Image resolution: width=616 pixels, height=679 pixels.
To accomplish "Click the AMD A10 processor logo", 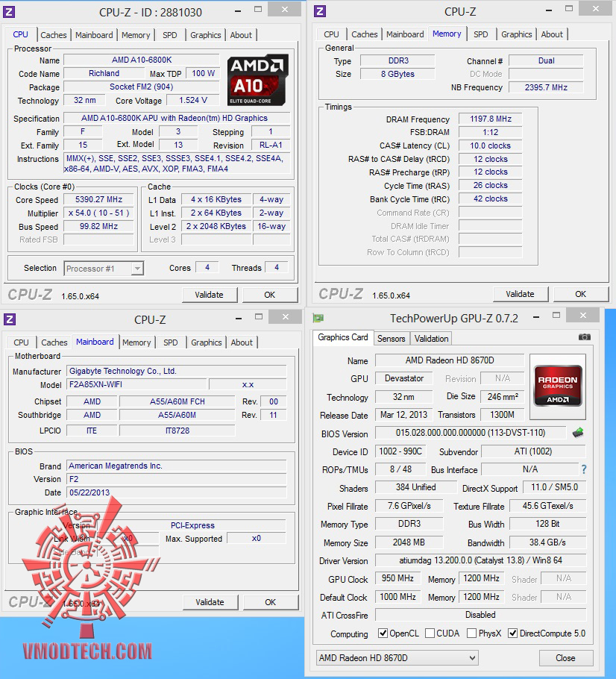I will [x=257, y=80].
